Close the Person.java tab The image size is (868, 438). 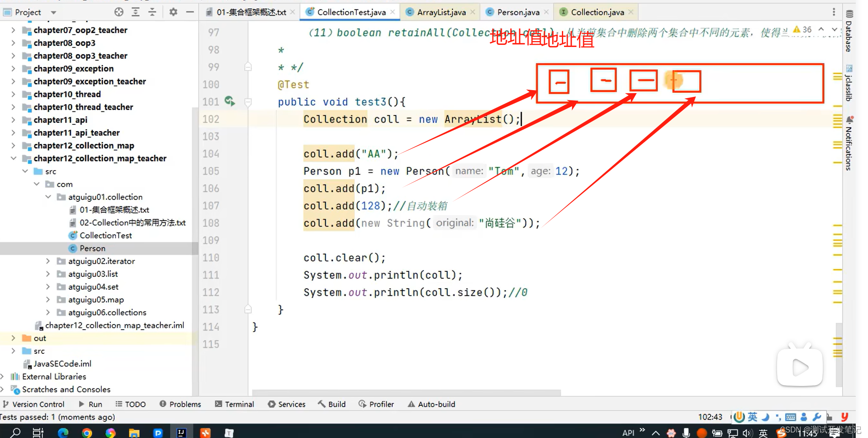click(x=546, y=12)
